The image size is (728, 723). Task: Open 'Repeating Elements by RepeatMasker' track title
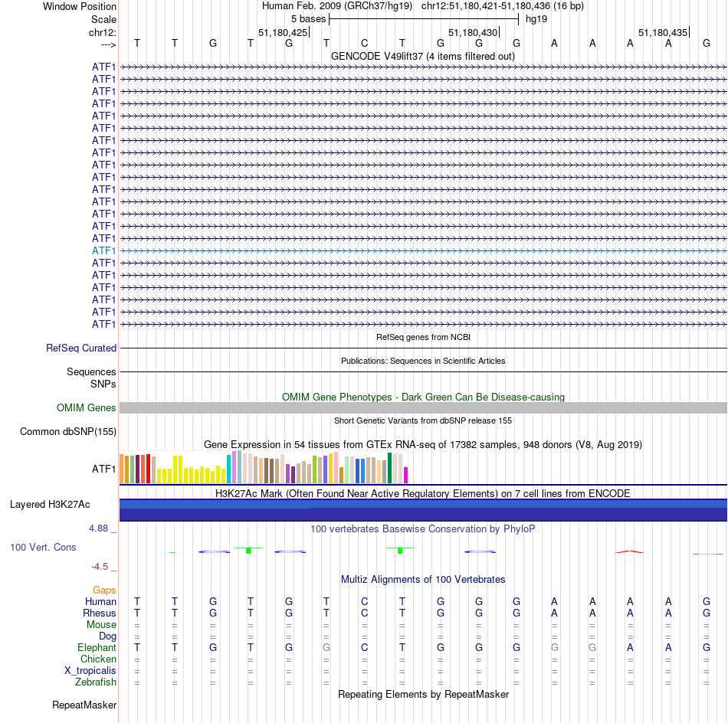pyautogui.click(x=423, y=695)
